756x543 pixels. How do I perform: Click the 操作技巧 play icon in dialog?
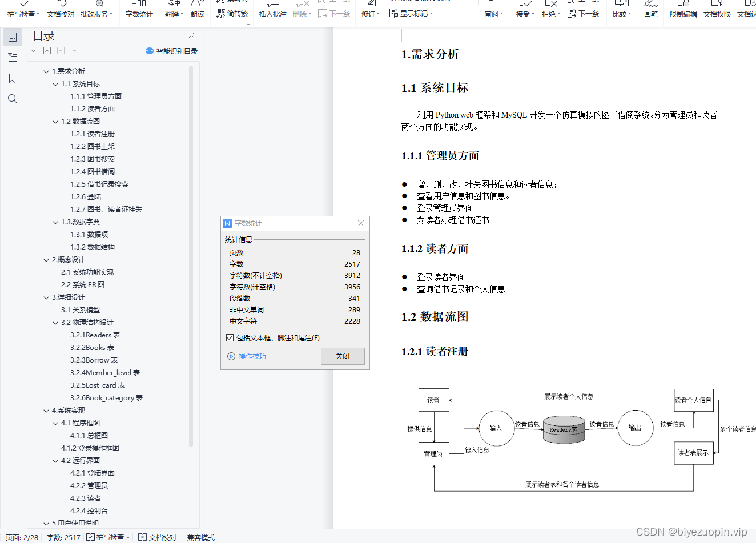[231, 356]
